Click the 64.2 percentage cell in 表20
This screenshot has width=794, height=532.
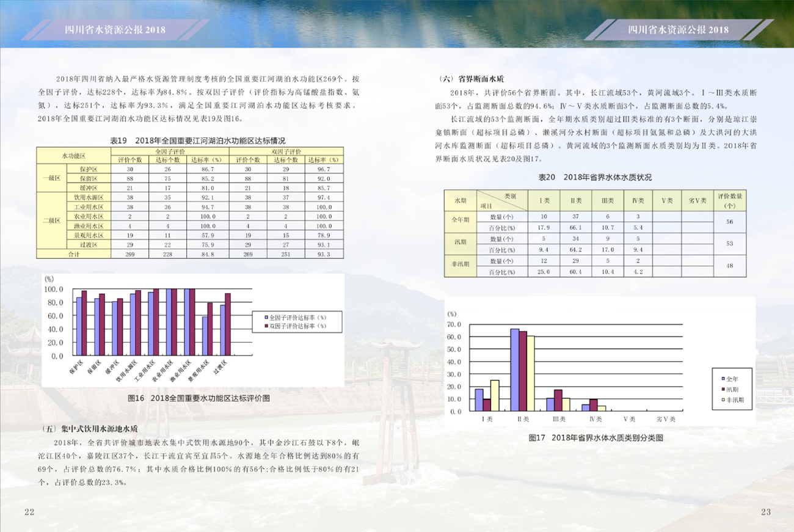(x=575, y=250)
